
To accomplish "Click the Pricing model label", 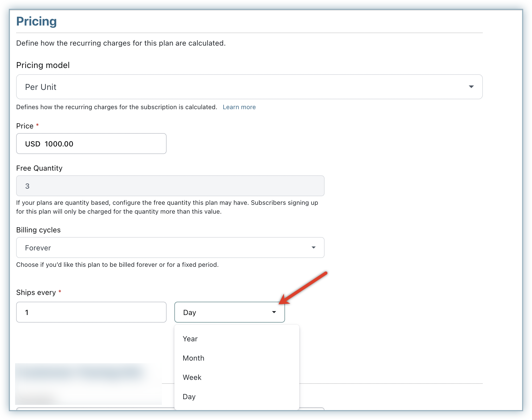I will (x=43, y=65).
